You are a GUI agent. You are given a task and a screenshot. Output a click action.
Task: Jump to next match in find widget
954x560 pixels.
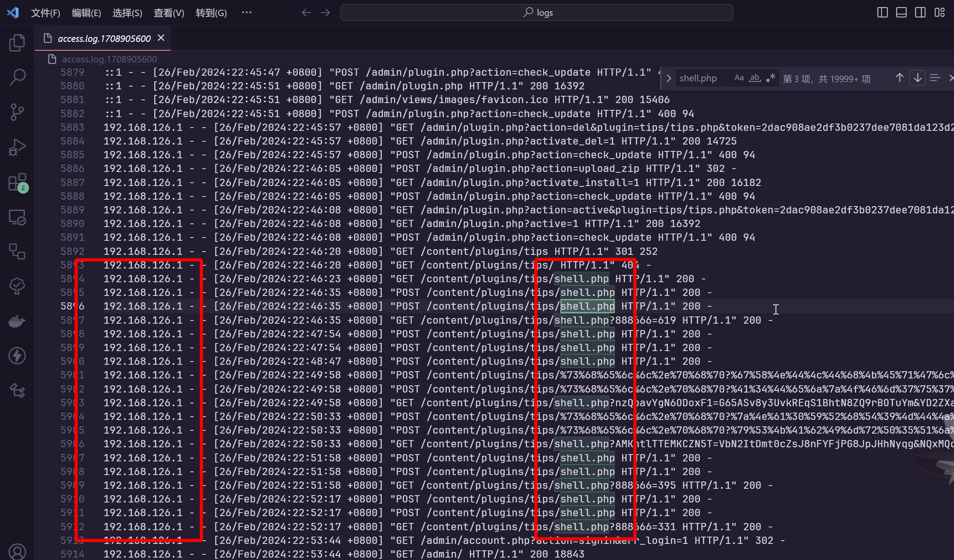coord(917,78)
